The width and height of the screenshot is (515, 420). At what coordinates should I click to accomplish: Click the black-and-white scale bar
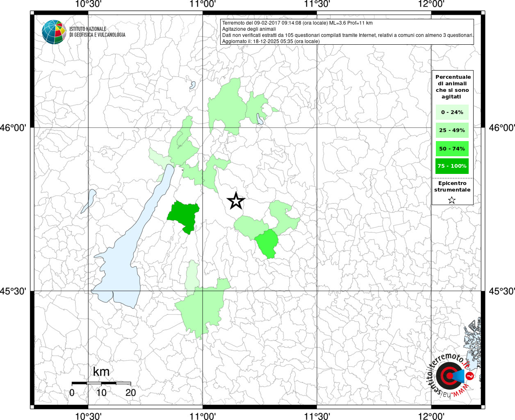pos(101,383)
